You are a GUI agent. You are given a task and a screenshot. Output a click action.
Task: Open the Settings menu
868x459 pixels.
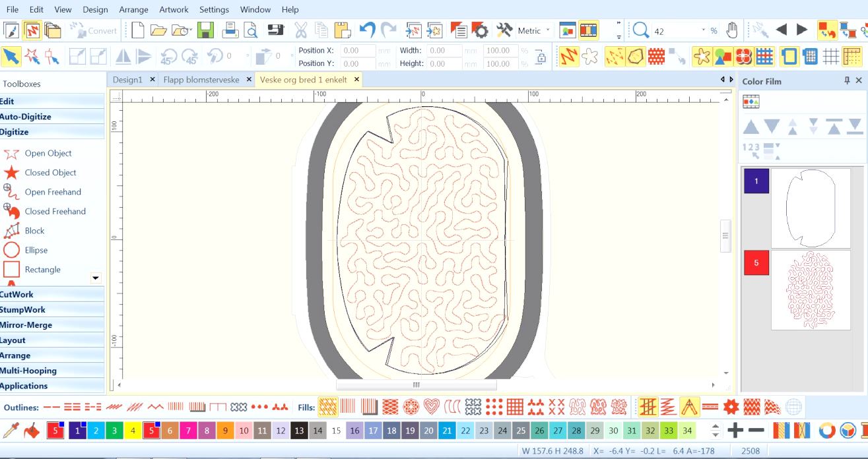tap(214, 9)
